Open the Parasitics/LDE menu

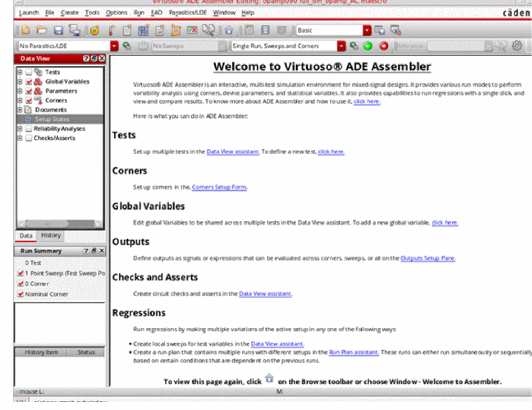[x=187, y=13]
